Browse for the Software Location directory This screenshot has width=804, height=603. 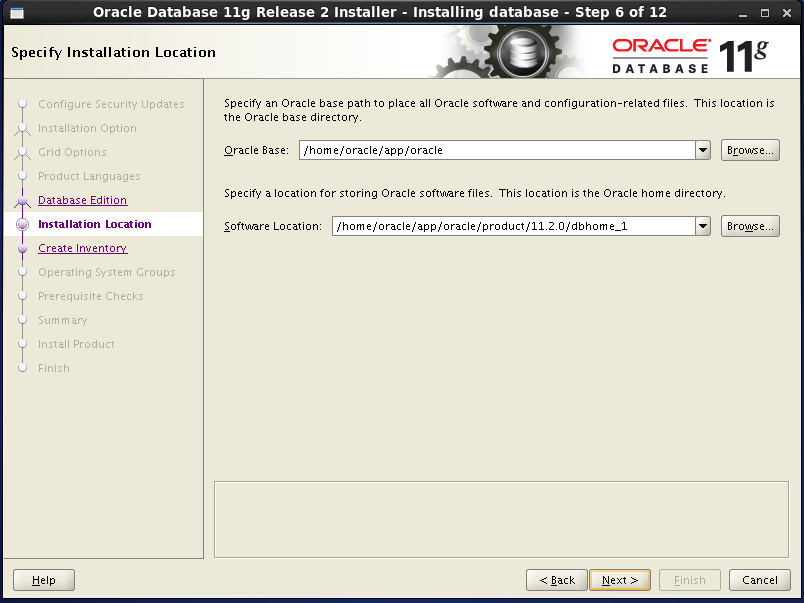coord(749,226)
